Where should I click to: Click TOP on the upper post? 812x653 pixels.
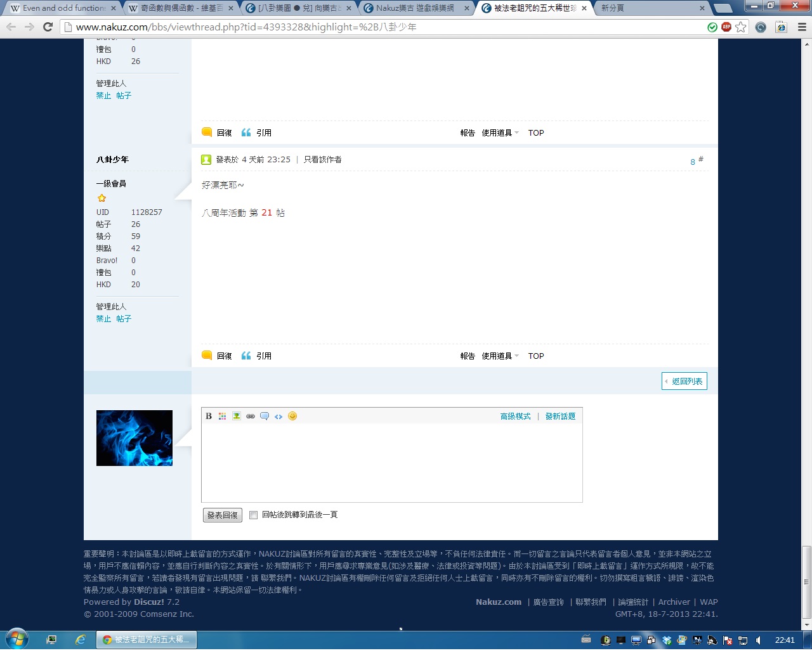coord(536,133)
